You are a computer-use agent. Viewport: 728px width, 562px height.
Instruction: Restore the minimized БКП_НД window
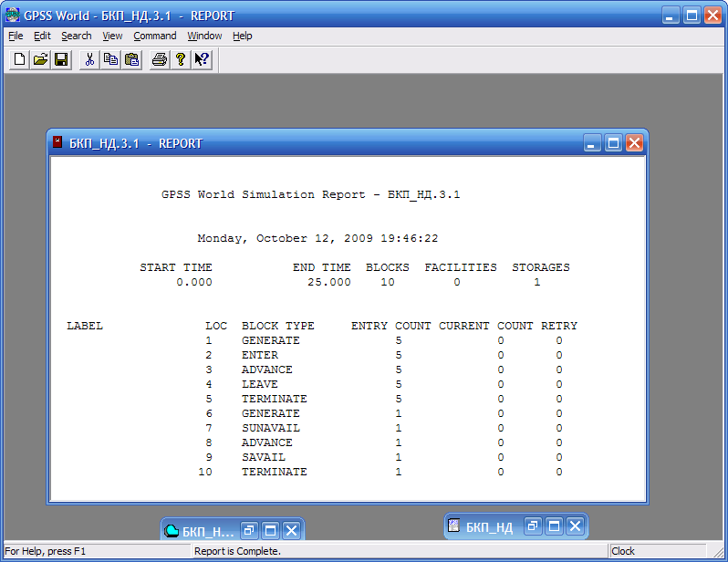(533, 526)
